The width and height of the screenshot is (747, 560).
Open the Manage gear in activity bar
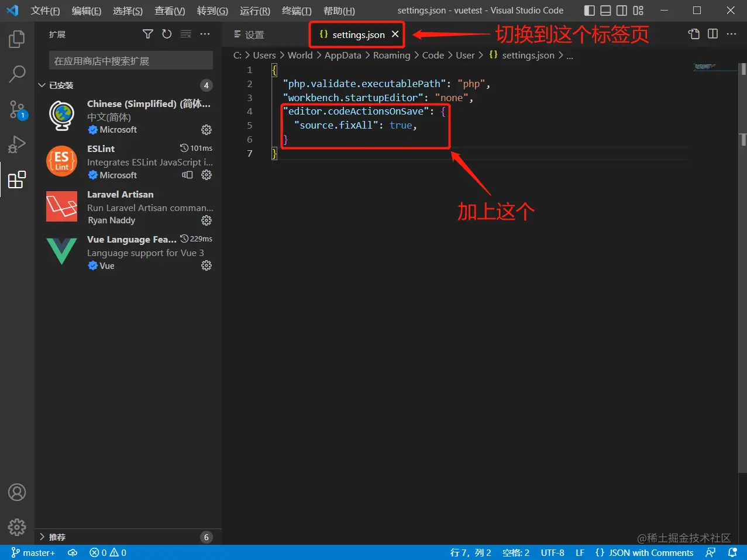pos(17,527)
